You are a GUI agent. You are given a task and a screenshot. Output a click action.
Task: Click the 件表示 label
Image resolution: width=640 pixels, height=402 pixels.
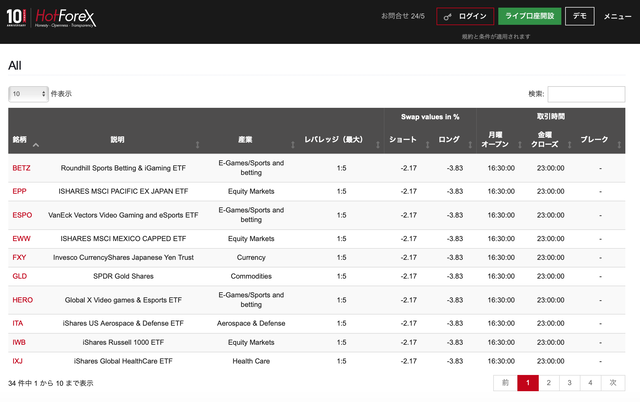pos(61,94)
